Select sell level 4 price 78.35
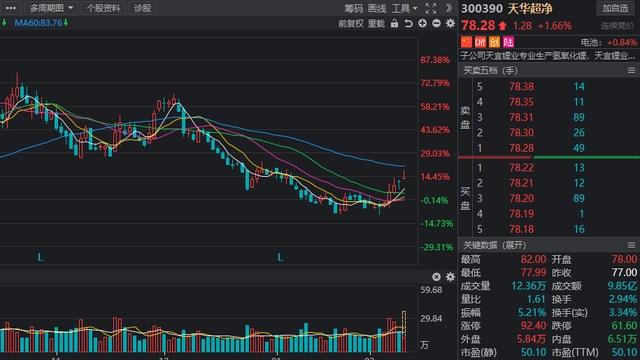The width and height of the screenshot is (640, 360). tap(521, 102)
